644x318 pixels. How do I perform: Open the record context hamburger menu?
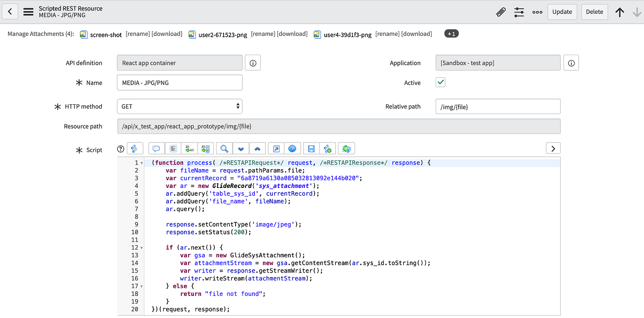click(28, 12)
